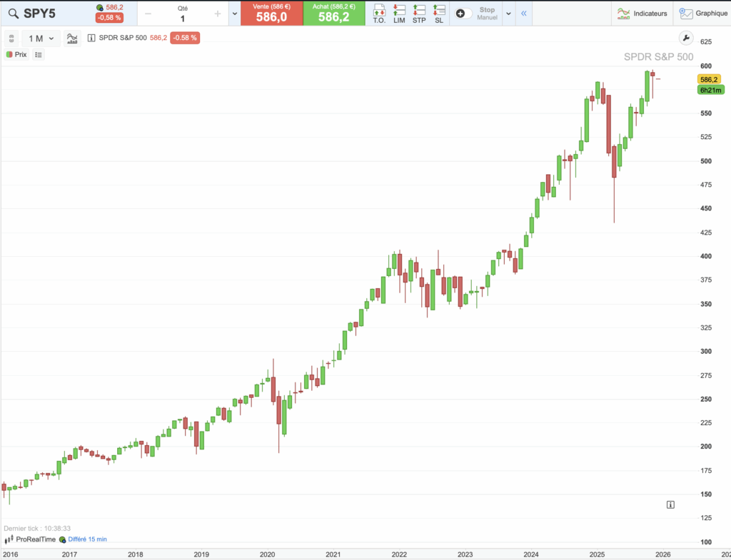Viewport: 731px width, 560px height.
Task: Expand the chevron next to the quantity field
Action: (x=233, y=13)
